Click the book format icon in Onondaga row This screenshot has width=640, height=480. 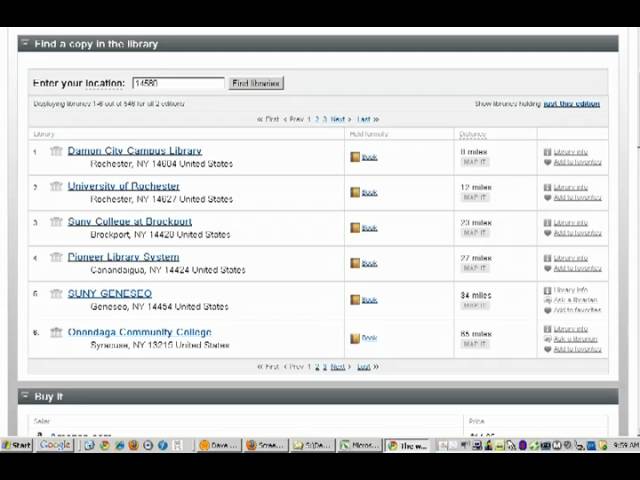(x=355, y=338)
